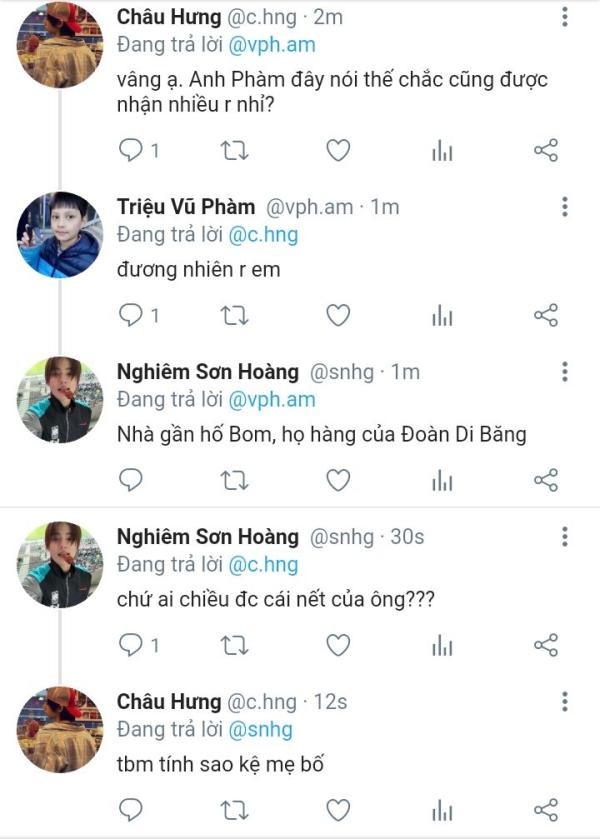Retweet the 'Nhà gần hồ Bom' tweet
Viewport: 600px width, 839px height.
(x=234, y=480)
